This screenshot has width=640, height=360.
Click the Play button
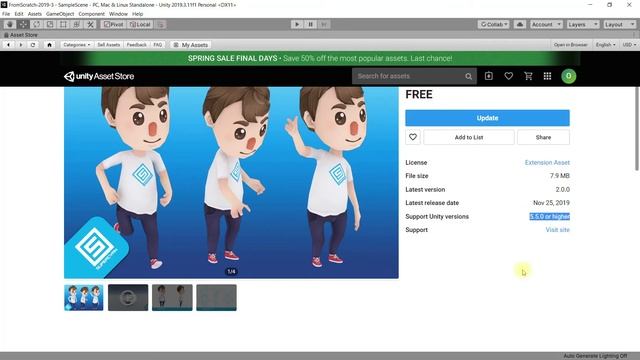(297, 24)
